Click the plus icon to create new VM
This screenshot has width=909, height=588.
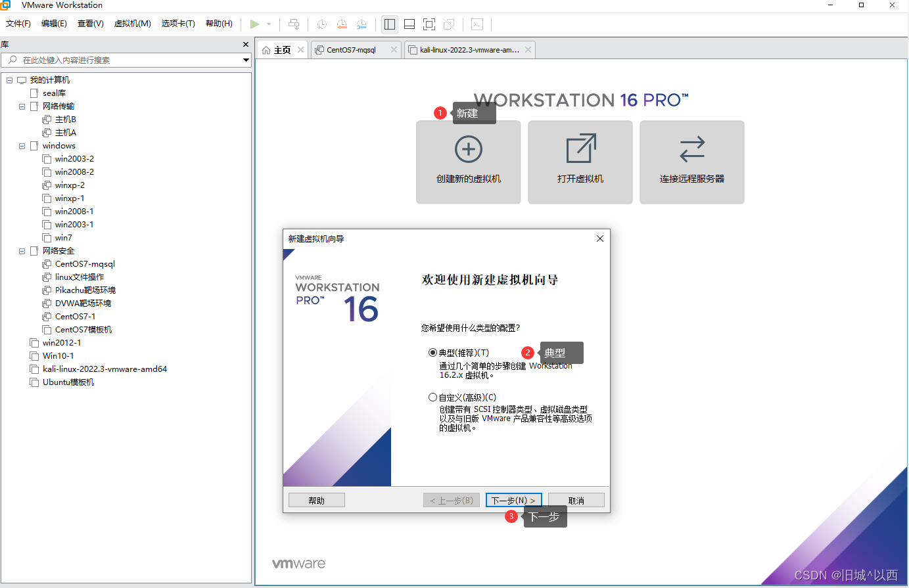pyautogui.click(x=469, y=149)
